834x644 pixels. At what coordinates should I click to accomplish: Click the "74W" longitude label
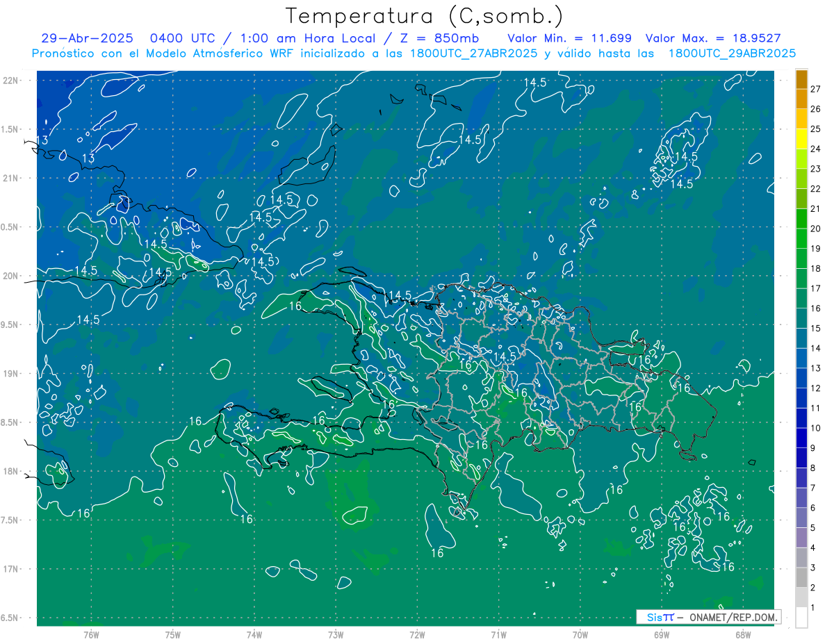pyautogui.click(x=254, y=635)
